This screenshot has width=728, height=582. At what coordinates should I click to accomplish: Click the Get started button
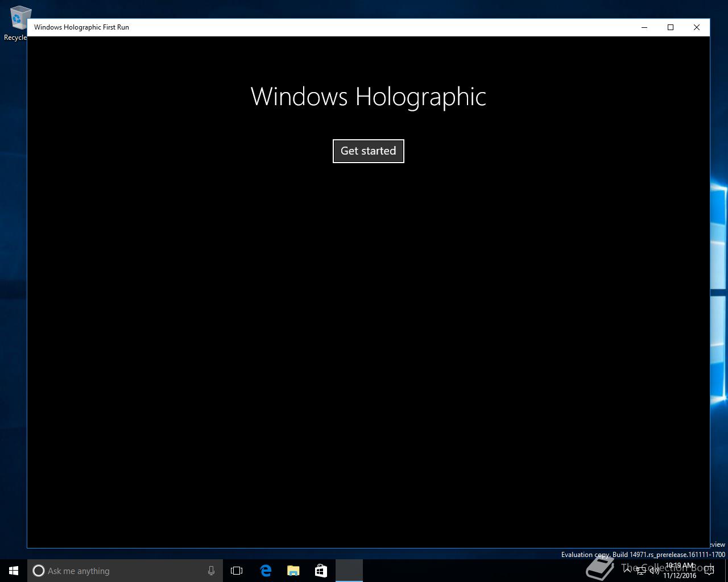(x=368, y=151)
